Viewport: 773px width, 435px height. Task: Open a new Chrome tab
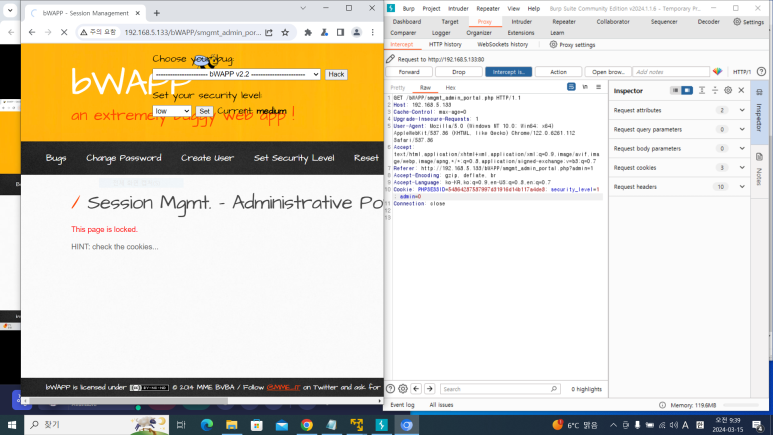157,13
